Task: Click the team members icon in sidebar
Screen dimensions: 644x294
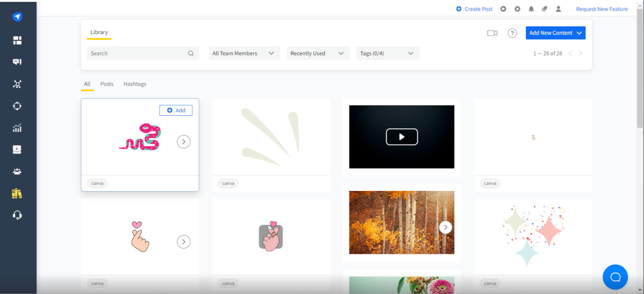Action: click(17, 171)
